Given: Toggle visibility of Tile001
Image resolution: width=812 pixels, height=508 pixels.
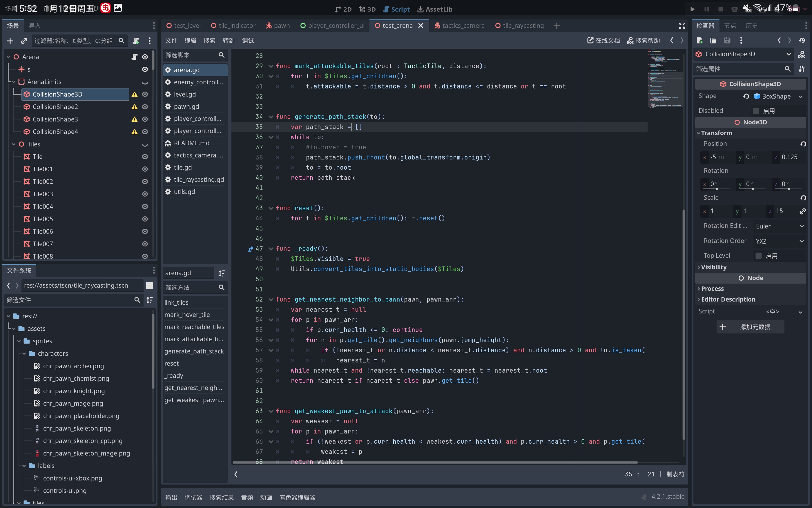Looking at the screenshot, I should 145,169.
